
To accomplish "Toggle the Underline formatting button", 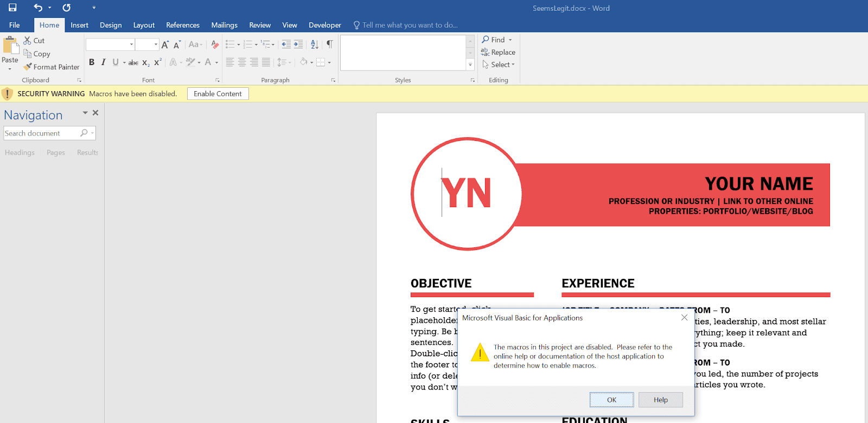I will (115, 62).
